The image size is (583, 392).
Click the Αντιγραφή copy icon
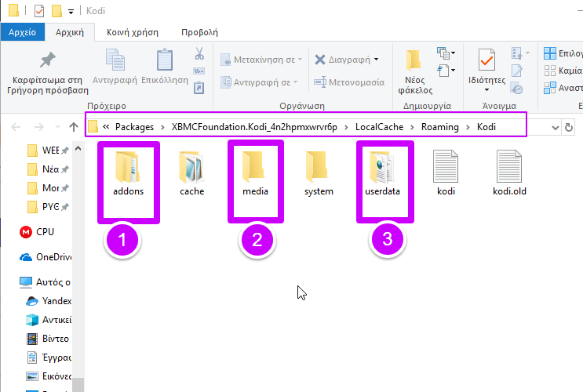point(115,67)
